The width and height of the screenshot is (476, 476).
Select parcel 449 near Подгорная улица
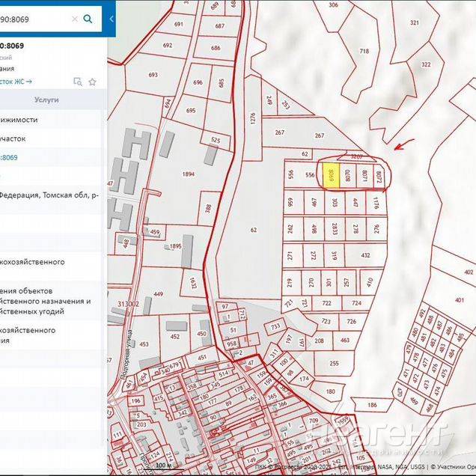pyautogui.click(x=158, y=294)
